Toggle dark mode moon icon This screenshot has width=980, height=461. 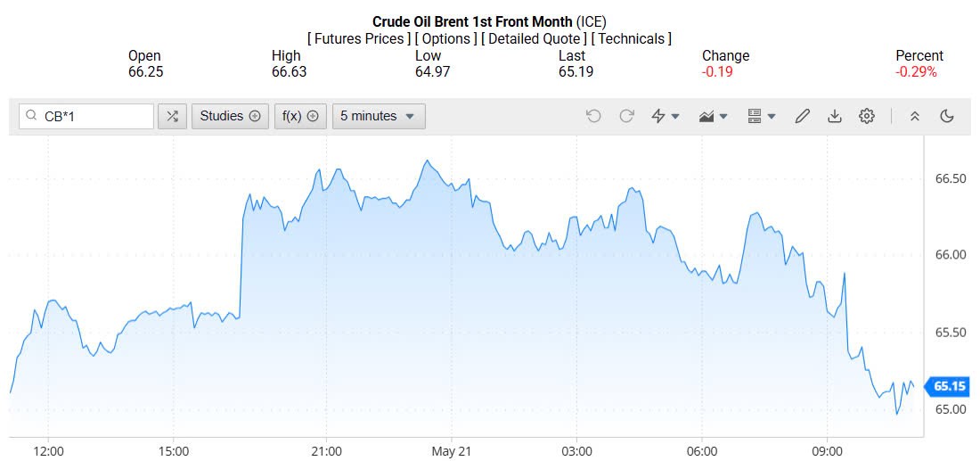947,116
